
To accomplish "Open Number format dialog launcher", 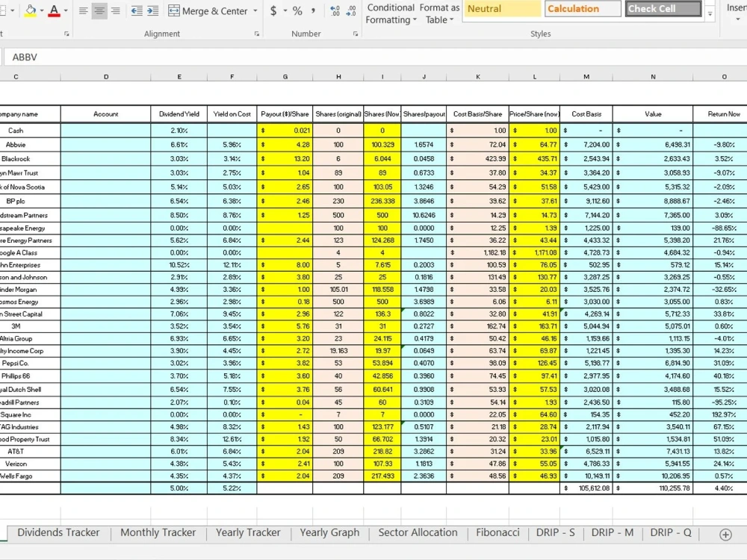I will point(356,34).
